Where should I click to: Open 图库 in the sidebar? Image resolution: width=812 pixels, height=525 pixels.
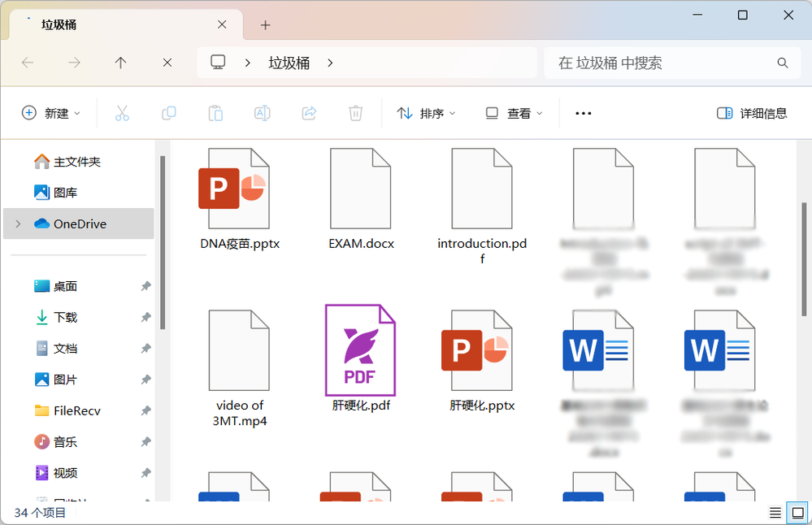pyautogui.click(x=56, y=193)
